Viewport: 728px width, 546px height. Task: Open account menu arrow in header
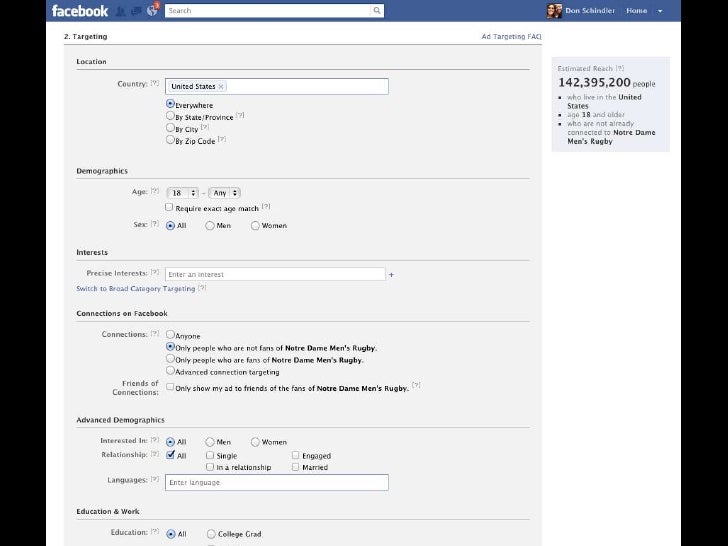660,11
